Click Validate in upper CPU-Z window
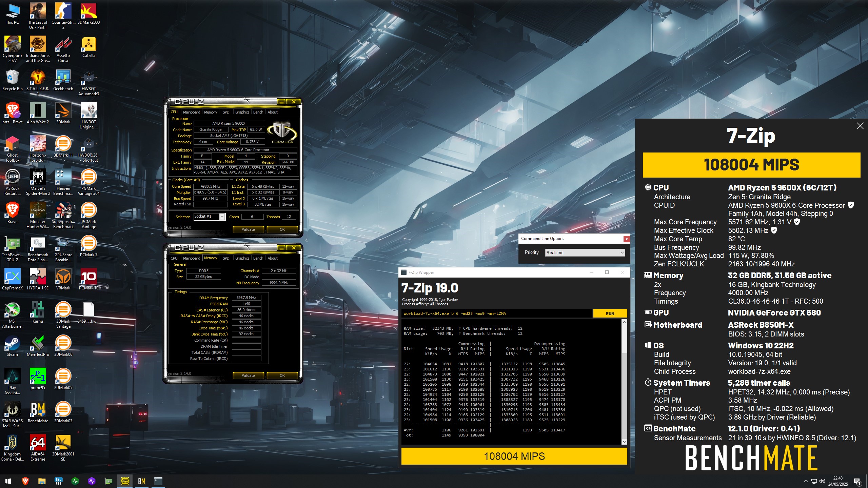This screenshot has width=868, height=488. coord(248,229)
